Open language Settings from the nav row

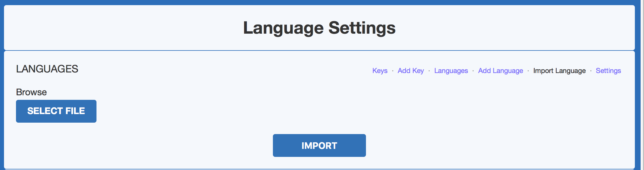pos(608,71)
